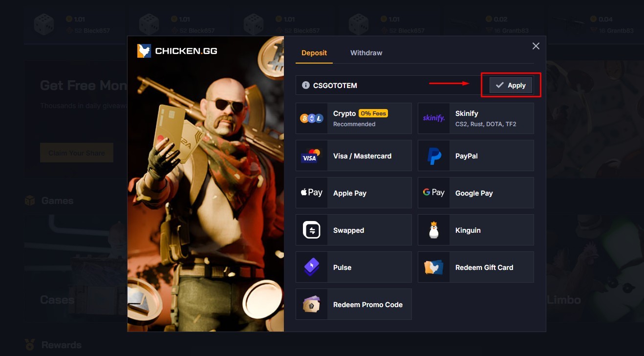The image size is (644, 356).
Task: Click the checkmark icon in Apply button
Action: click(499, 85)
